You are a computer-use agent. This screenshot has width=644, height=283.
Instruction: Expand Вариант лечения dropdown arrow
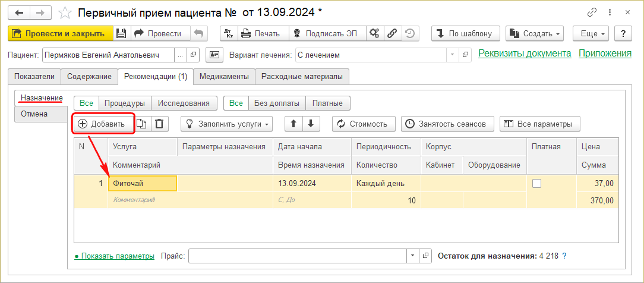[453, 55]
